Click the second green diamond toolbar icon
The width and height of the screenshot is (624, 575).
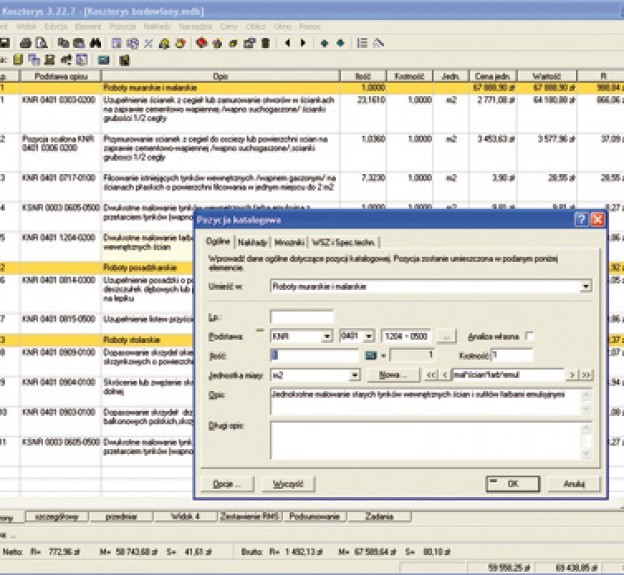tap(340, 43)
